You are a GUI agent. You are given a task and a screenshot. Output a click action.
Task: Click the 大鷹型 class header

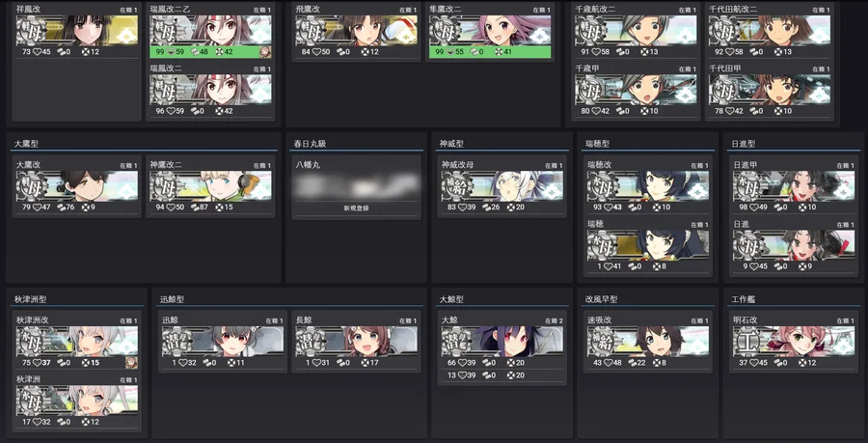click(x=27, y=144)
